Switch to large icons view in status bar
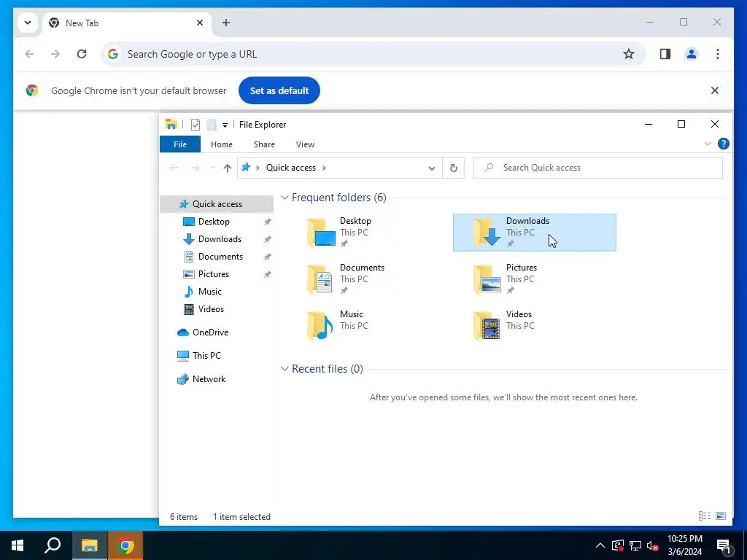The height and width of the screenshot is (560, 747). (721, 516)
